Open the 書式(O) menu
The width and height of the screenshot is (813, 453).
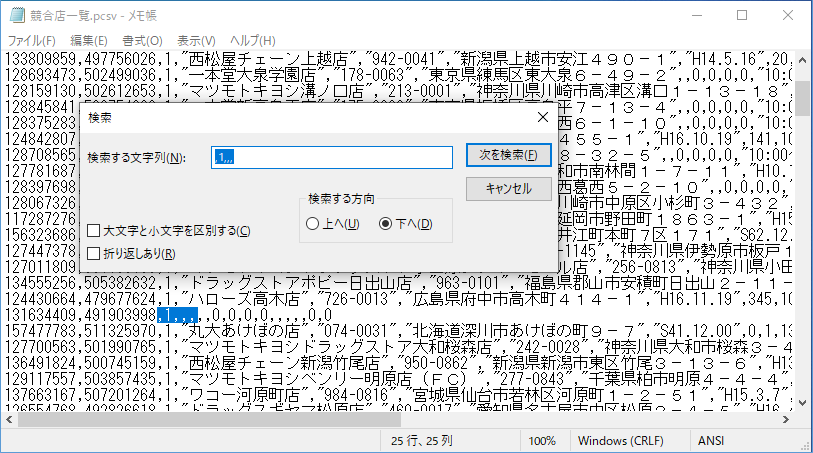click(x=142, y=40)
